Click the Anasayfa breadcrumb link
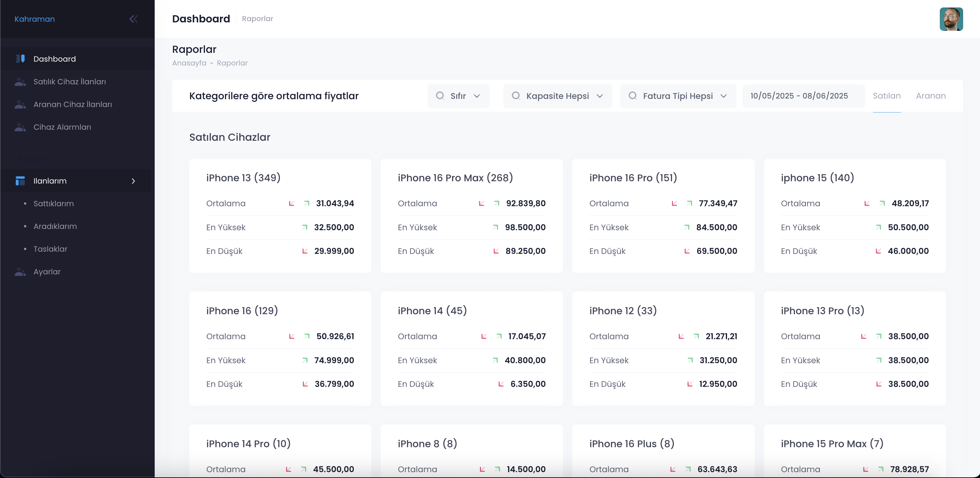980x478 pixels. pos(189,63)
